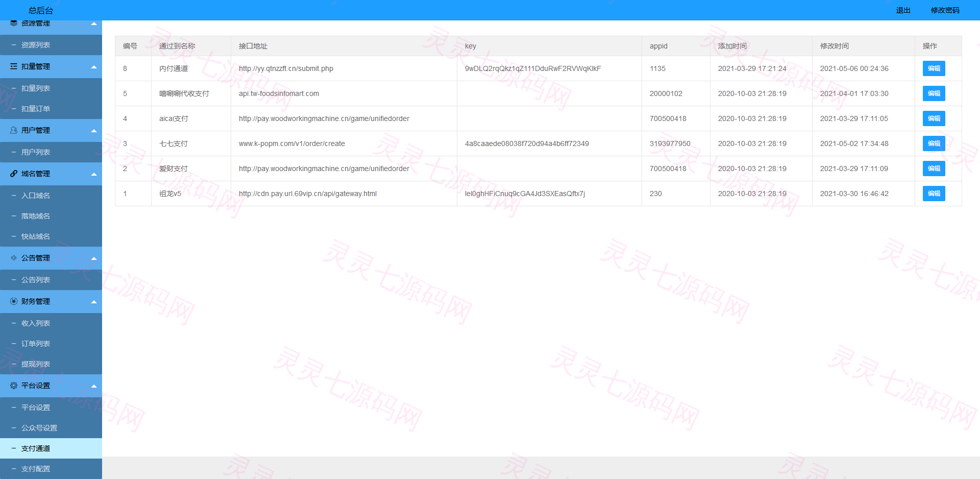
Task: Open 公众号设置 in the sidebar
Action: coord(51,428)
